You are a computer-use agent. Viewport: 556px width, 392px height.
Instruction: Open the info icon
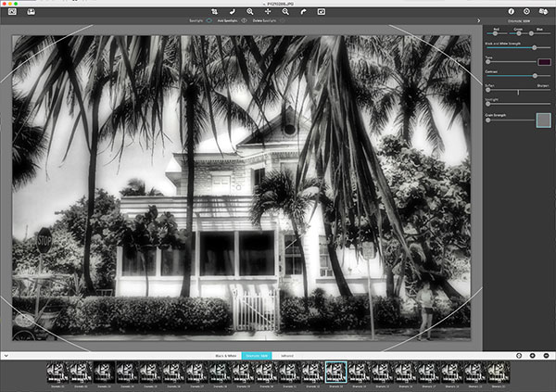[511, 12]
